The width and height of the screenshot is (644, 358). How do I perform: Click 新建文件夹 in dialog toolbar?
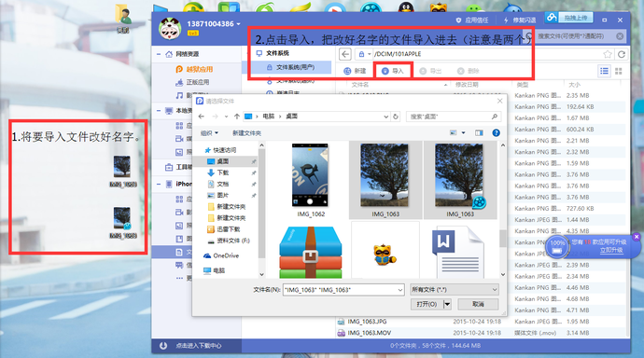(246, 133)
